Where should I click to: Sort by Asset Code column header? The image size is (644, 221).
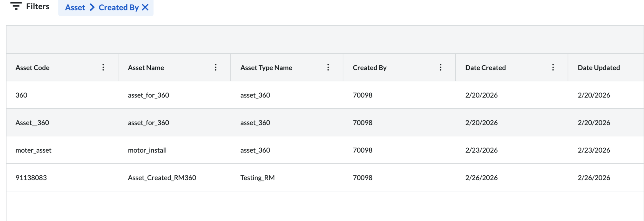tap(33, 68)
